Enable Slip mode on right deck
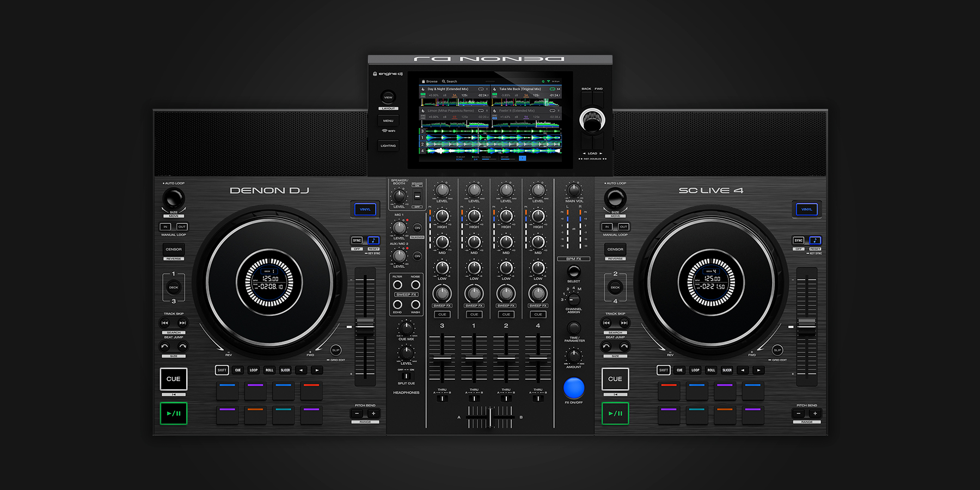This screenshot has height=490, width=980. [x=777, y=350]
